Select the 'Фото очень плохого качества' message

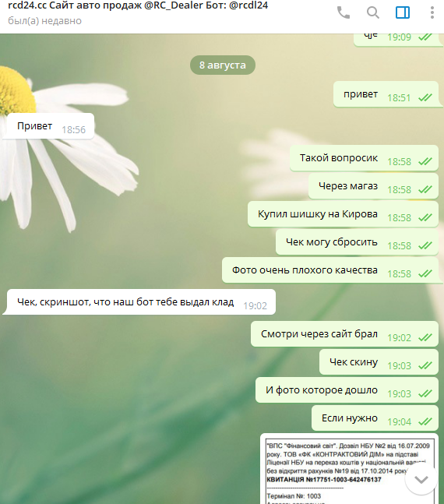[x=330, y=270]
